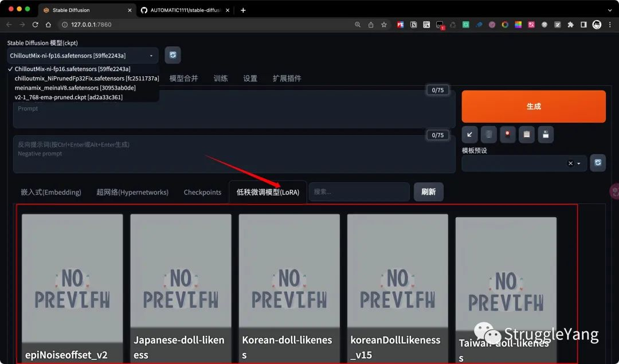Toggle the browser side panel
619x364 pixels.
point(583,25)
